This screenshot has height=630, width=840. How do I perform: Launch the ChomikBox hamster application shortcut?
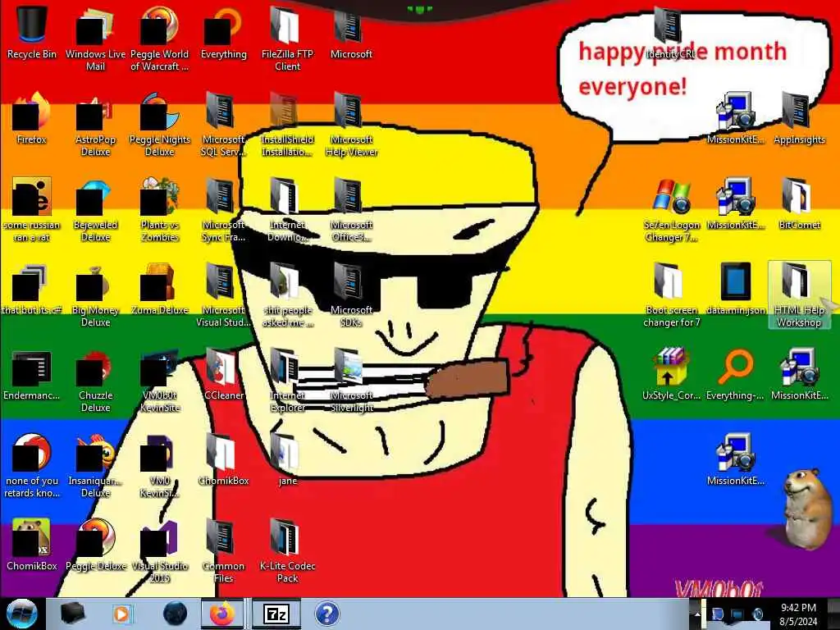click(x=32, y=545)
